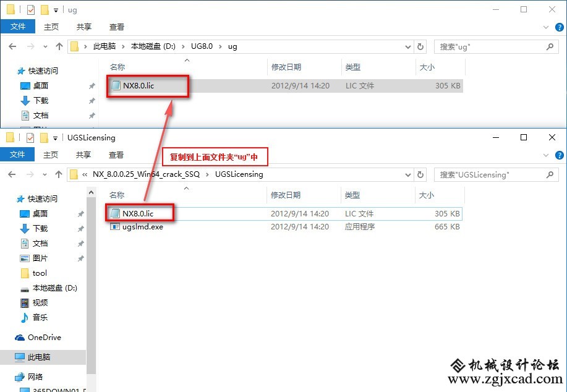Expand the ribbon in the ug window
The height and width of the screenshot is (392, 567).
[545, 27]
